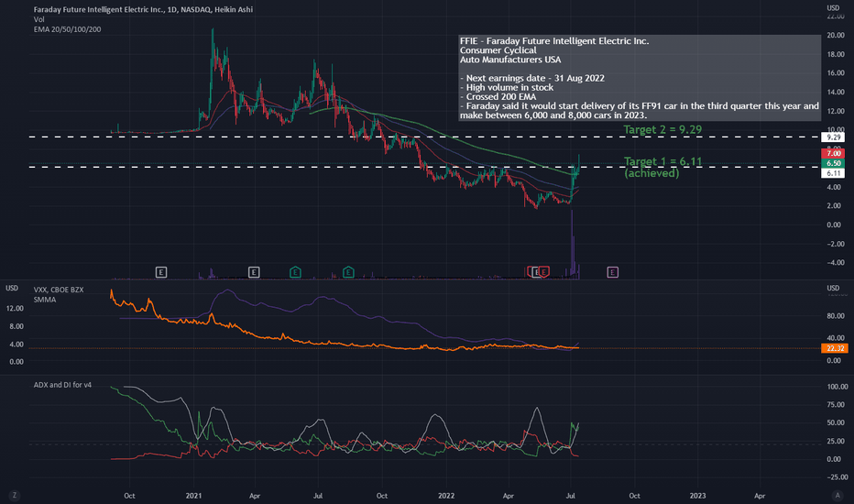Click the Z timezone button at bottom left
The height and width of the screenshot is (504, 854).
pyautogui.click(x=14, y=495)
